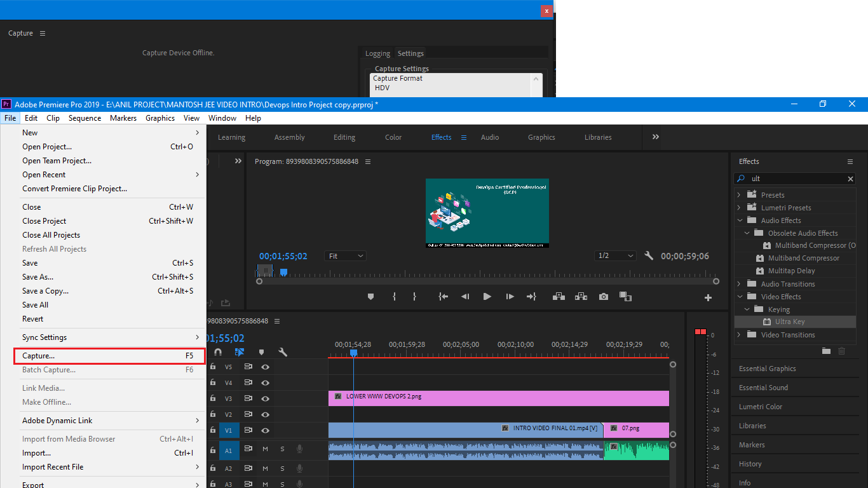The width and height of the screenshot is (868, 488).
Task: Add a marker from timeline header
Action: tap(261, 352)
